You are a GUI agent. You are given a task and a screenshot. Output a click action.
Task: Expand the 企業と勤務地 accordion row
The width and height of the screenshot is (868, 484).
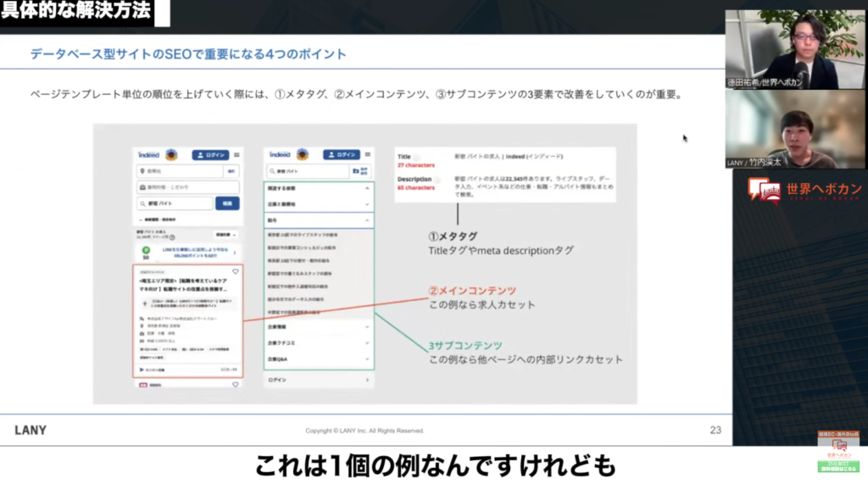click(x=319, y=204)
